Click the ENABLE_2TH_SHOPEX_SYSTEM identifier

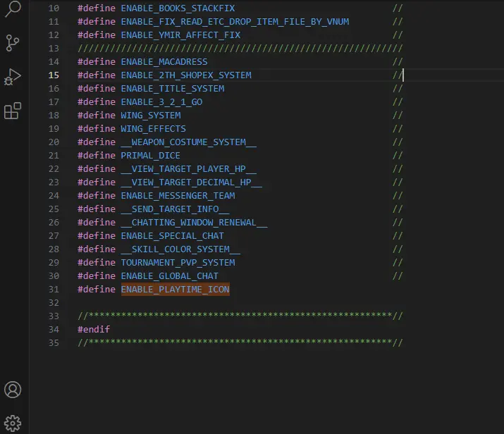185,75
